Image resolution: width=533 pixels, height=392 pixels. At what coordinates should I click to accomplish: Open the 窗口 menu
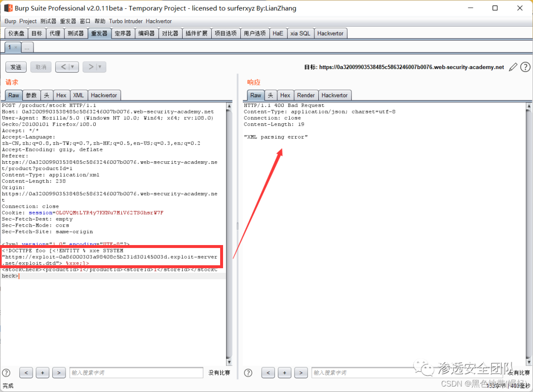pos(85,21)
